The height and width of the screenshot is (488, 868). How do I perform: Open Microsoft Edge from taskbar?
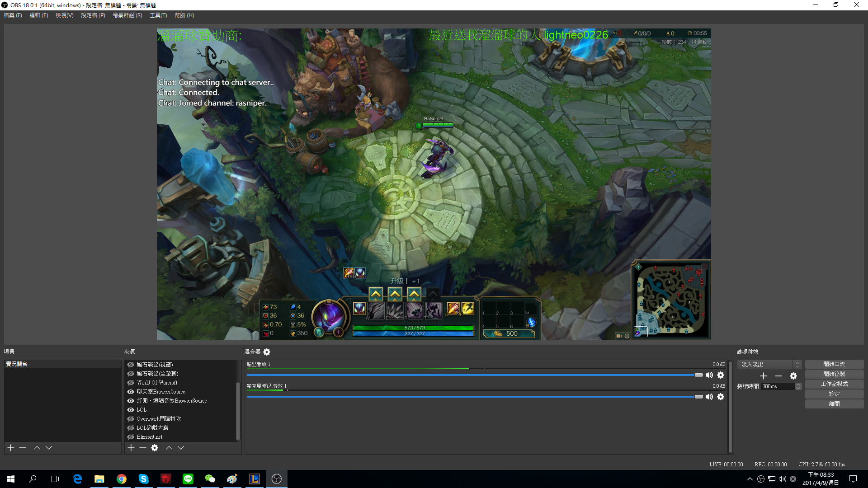(77, 479)
